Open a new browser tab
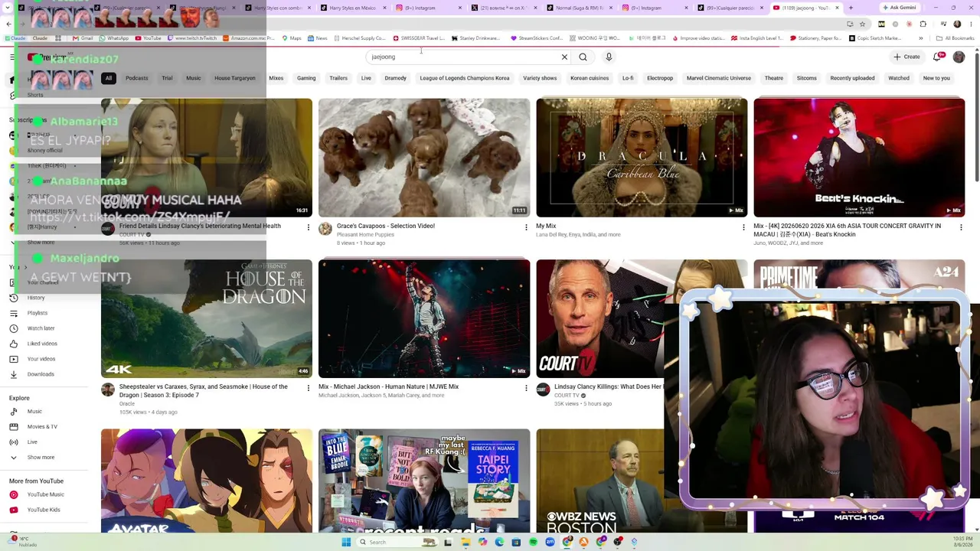Screen dimensions: 980x551 click(x=852, y=8)
